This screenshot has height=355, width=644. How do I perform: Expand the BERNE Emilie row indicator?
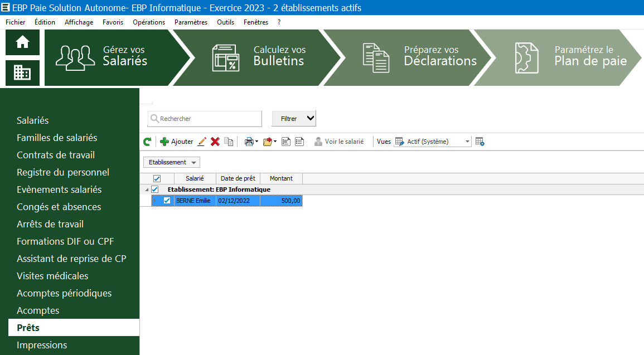pos(155,201)
